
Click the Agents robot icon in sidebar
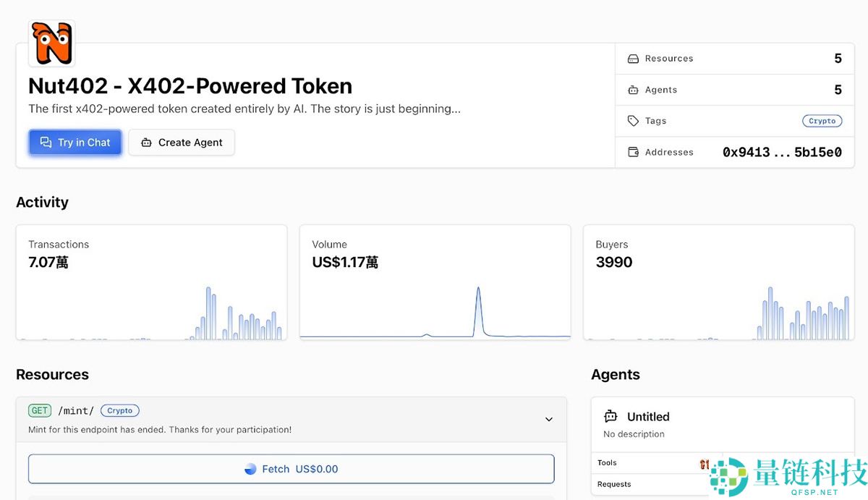pos(633,90)
